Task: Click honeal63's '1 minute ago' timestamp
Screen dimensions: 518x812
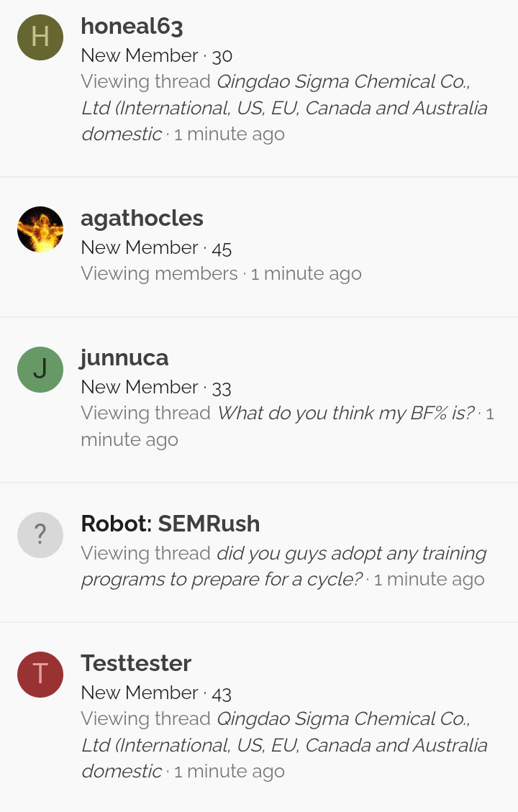Action: pyautogui.click(x=229, y=134)
